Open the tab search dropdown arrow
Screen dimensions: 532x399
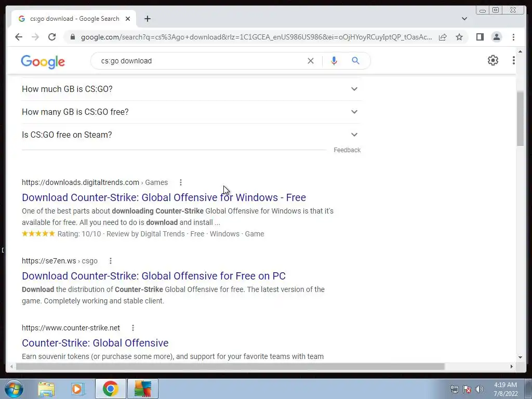(464, 19)
